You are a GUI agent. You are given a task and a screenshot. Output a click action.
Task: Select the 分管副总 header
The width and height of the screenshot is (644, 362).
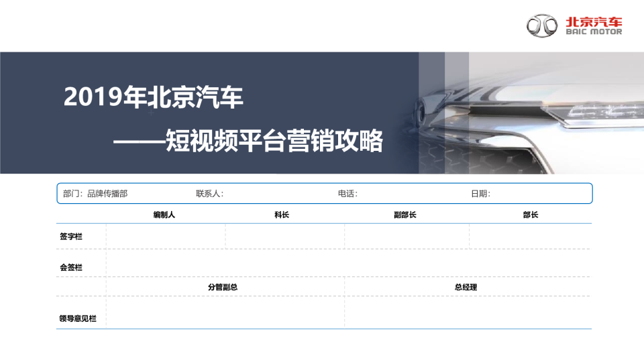pyautogui.click(x=223, y=287)
